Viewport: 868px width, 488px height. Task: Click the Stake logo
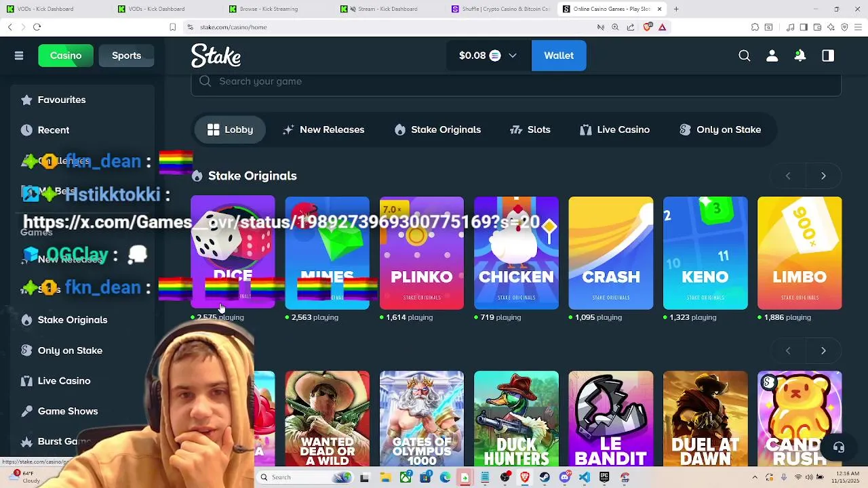pos(216,56)
